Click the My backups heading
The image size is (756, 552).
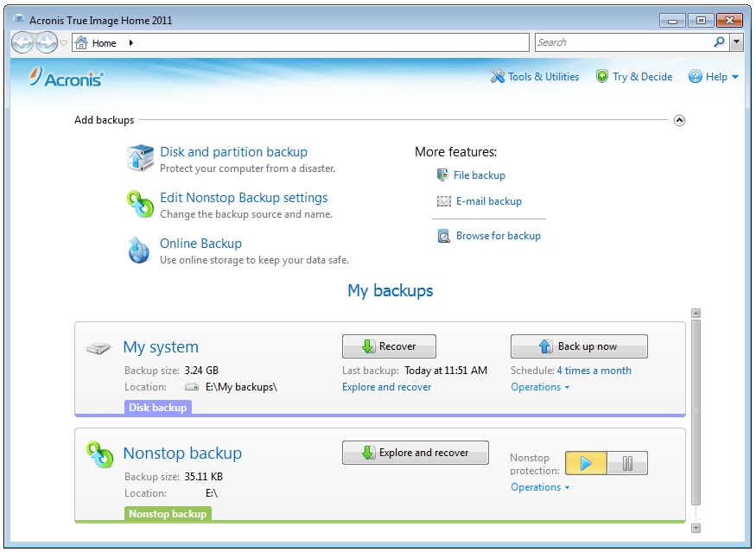click(x=390, y=291)
